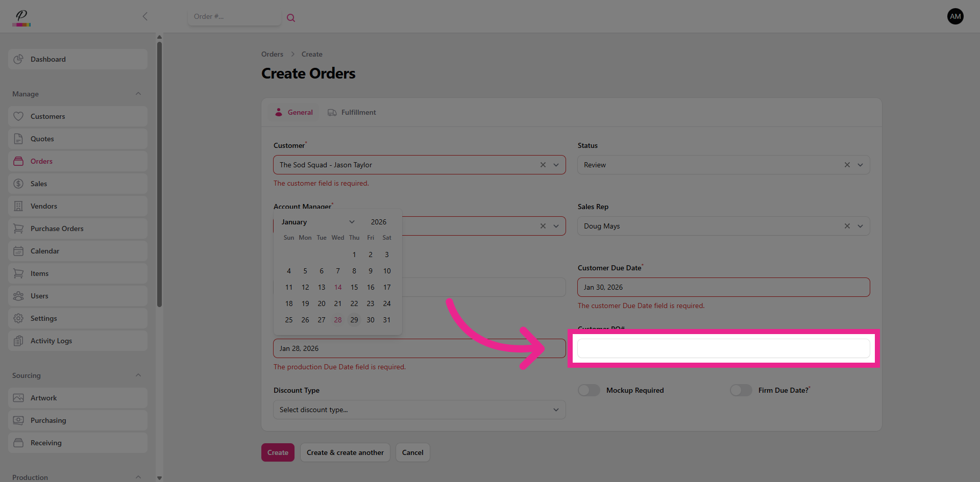Click the search magnifier icon

pyautogui.click(x=291, y=18)
